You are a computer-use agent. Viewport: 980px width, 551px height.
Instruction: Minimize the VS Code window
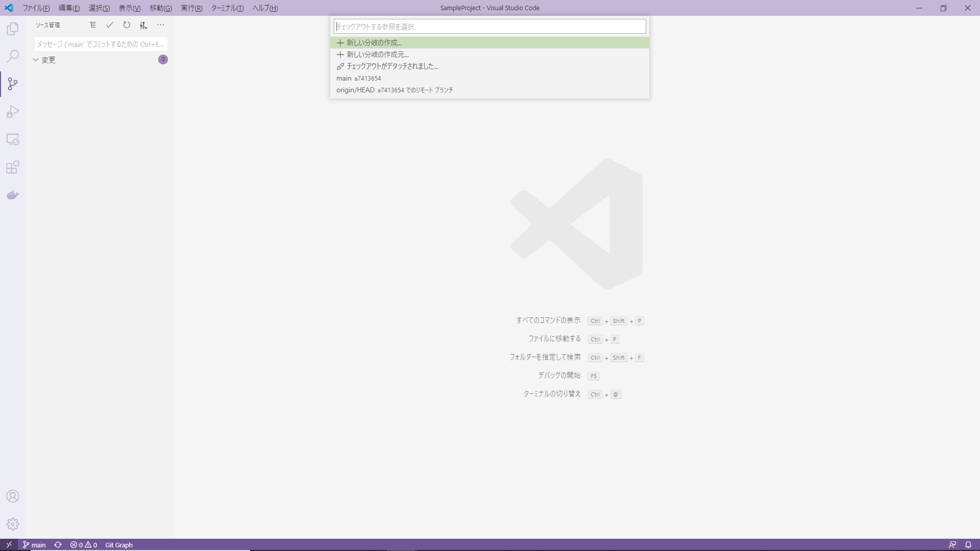click(x=919, y=8)
